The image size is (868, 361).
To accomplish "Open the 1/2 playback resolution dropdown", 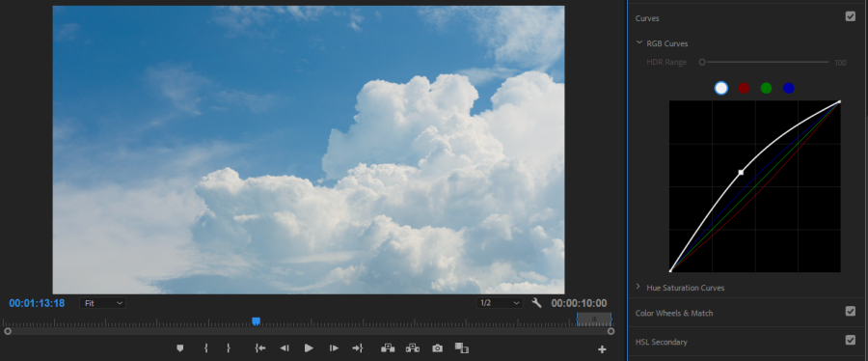I will point(500,303).
